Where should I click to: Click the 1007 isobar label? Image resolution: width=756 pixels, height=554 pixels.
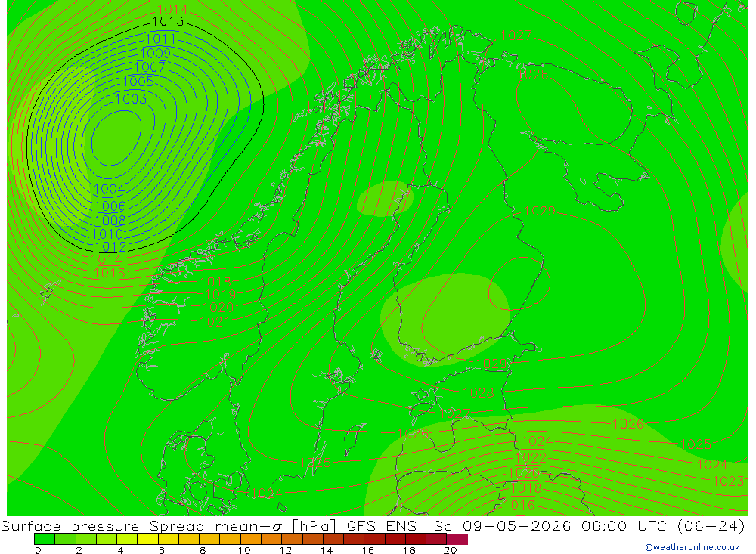point(150,67)
